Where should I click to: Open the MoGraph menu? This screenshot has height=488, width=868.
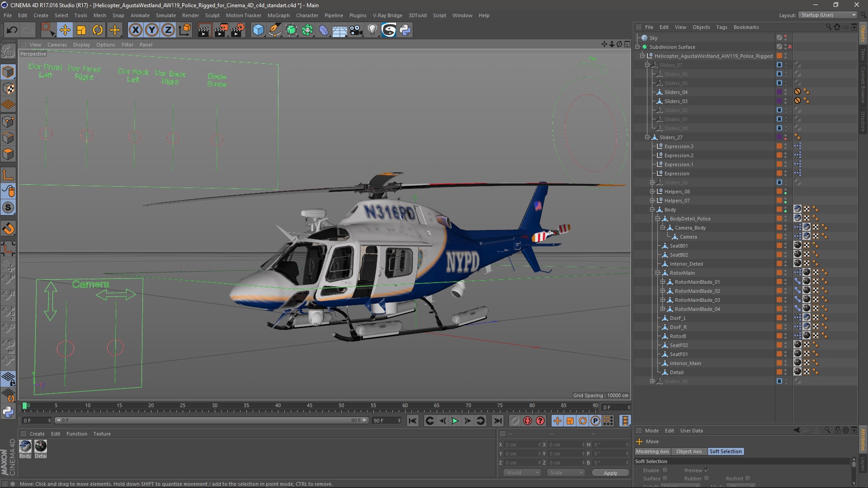278,15
